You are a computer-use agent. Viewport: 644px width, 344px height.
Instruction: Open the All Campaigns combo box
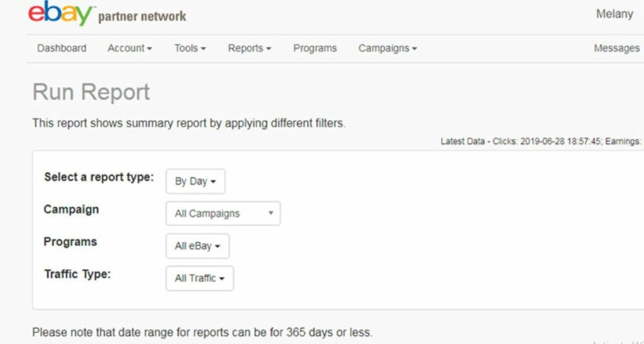point(223,213)
